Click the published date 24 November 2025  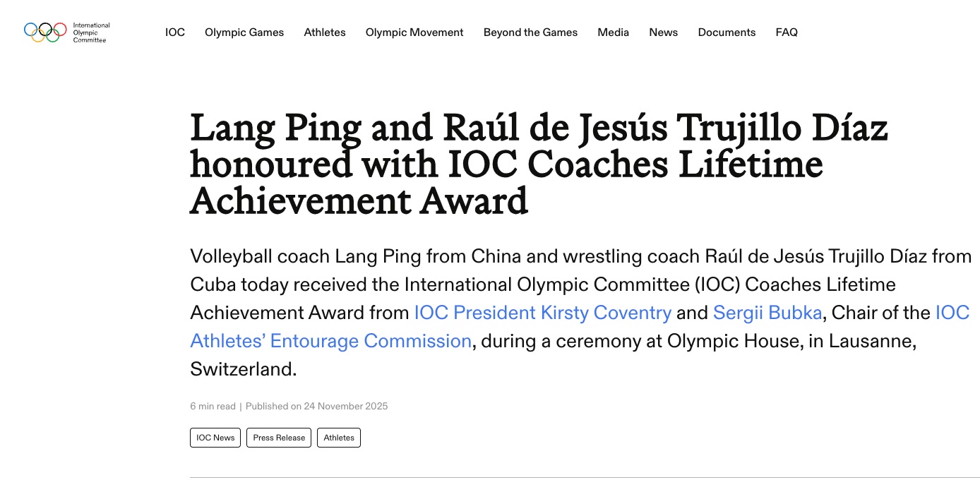346,407
